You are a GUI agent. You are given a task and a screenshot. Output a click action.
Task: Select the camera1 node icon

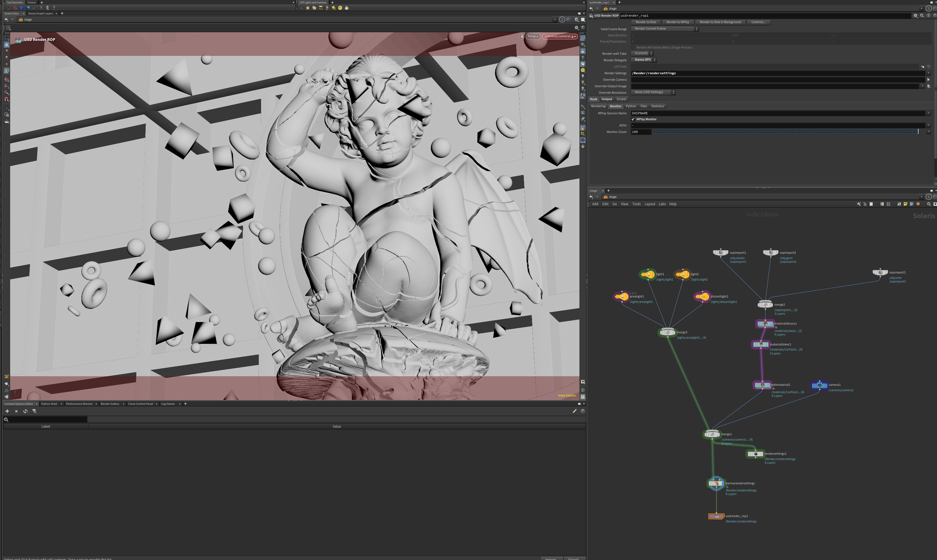point(819,385)
